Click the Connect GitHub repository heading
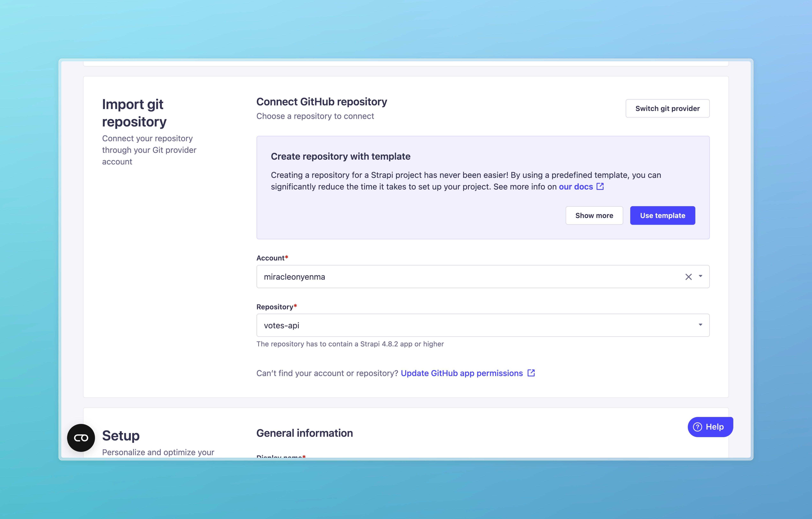Image resolution: width=812 pixels, height=519 pixels. coord(322,102)
